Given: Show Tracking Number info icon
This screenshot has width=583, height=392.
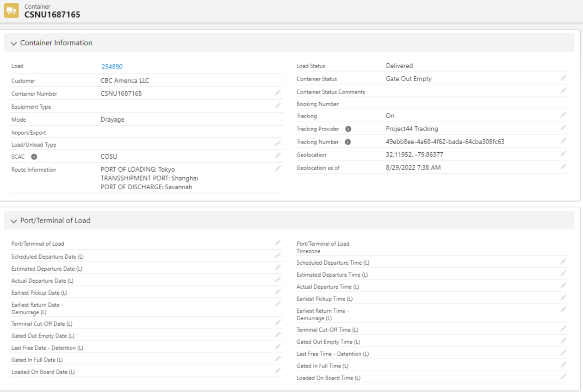Looking at the screenshot, I should [347, 142].
